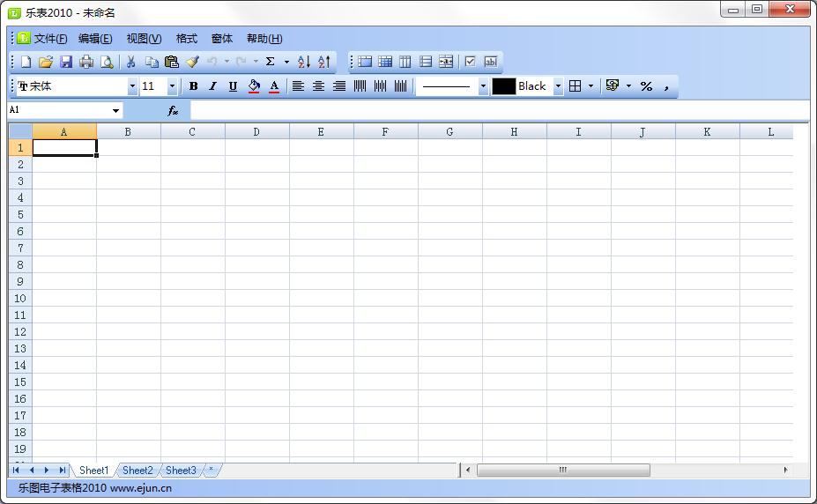Toggle bold formatting
Viewport: 817px width, 504px height.
coord(193,86)
